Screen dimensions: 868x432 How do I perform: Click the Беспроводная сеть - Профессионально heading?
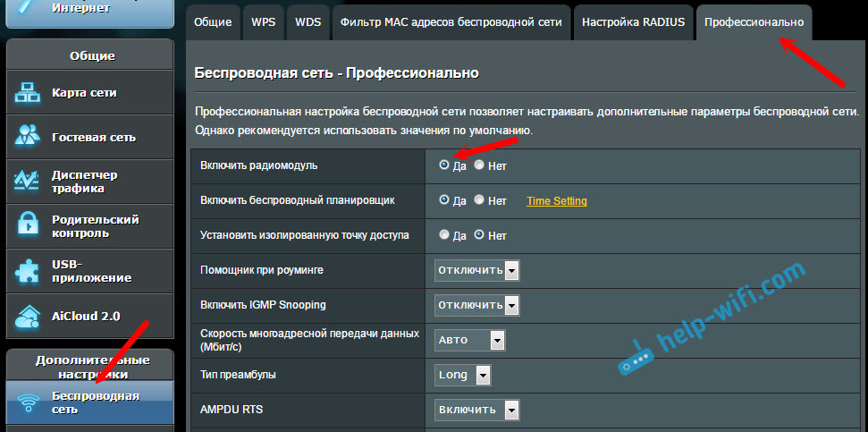(337, 72)
